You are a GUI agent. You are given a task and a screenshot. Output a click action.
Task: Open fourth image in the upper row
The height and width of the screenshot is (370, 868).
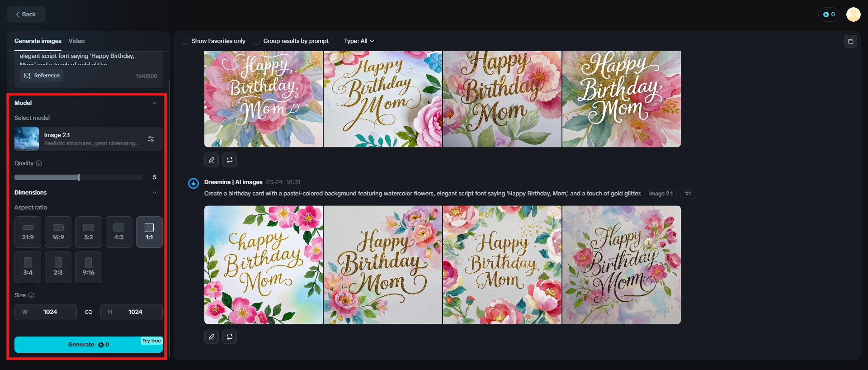(x=622, y=99)
